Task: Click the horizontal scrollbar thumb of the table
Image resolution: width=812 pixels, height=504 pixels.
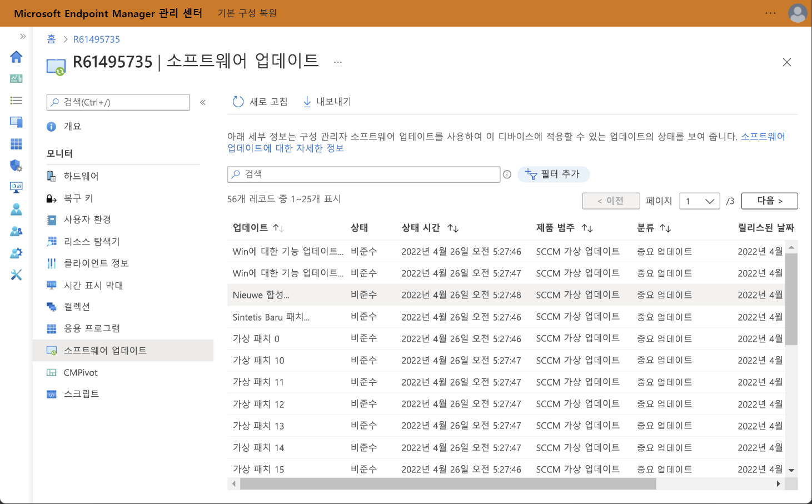Action: (x=448, y=484)
